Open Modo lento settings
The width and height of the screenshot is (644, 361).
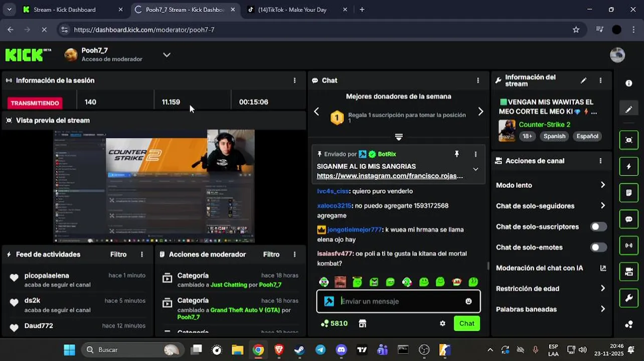[x=551, y=185]
